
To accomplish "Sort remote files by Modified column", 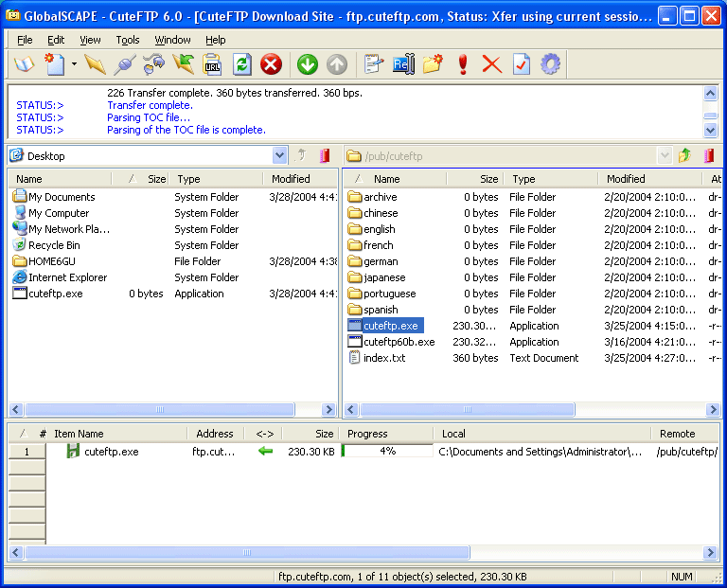I will [649, 179].
